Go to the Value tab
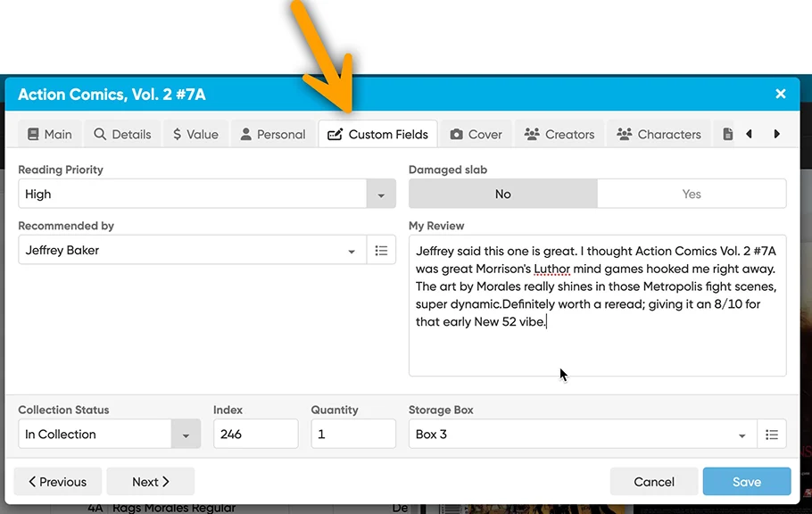The width and height of the screenshot is (812, 514). tap(195, 134)
